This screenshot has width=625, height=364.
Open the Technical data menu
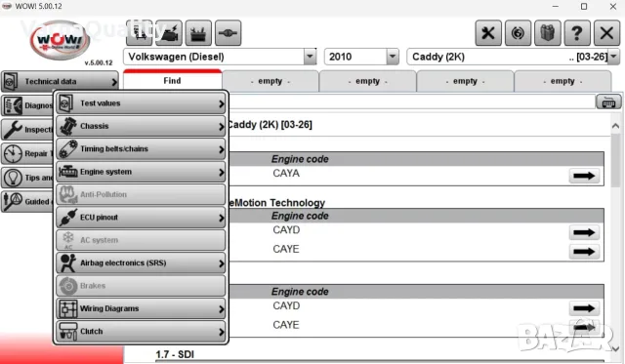coord(60,82)
